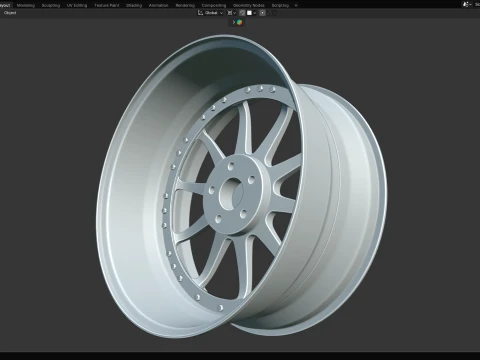Add a new workspace with plus icon
The width and height of the screenshot is (480, 360).
coord(296,5)
